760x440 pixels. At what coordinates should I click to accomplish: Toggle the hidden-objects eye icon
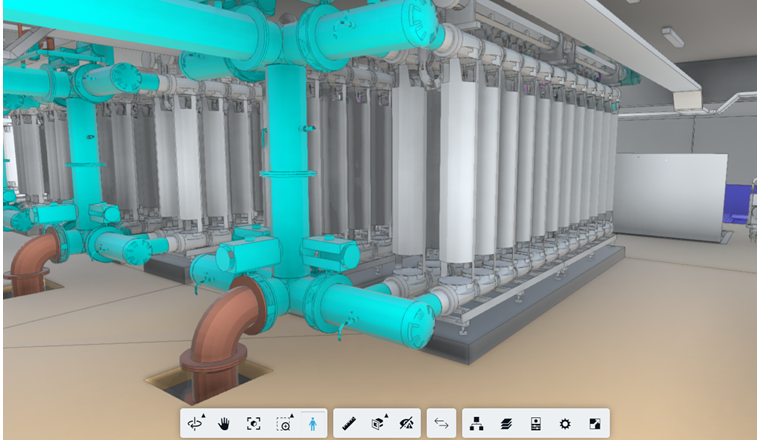(406, 424)
